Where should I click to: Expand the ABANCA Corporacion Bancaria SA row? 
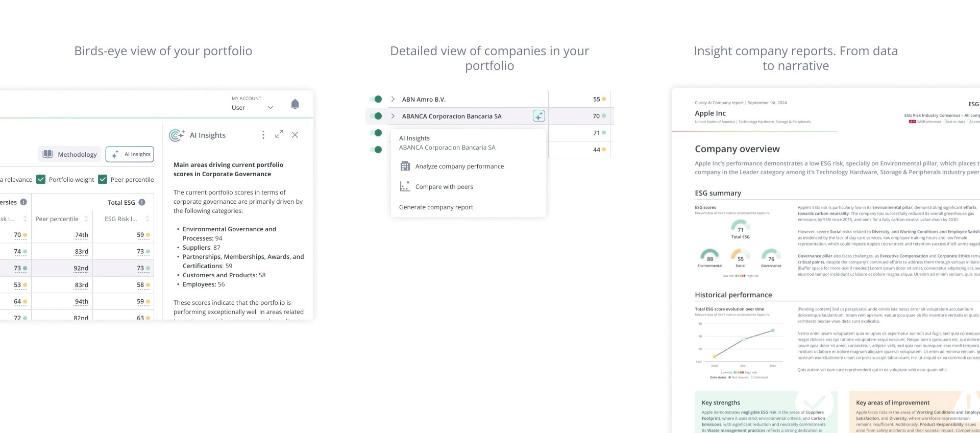pyautogui.click(x=393, y=116)
